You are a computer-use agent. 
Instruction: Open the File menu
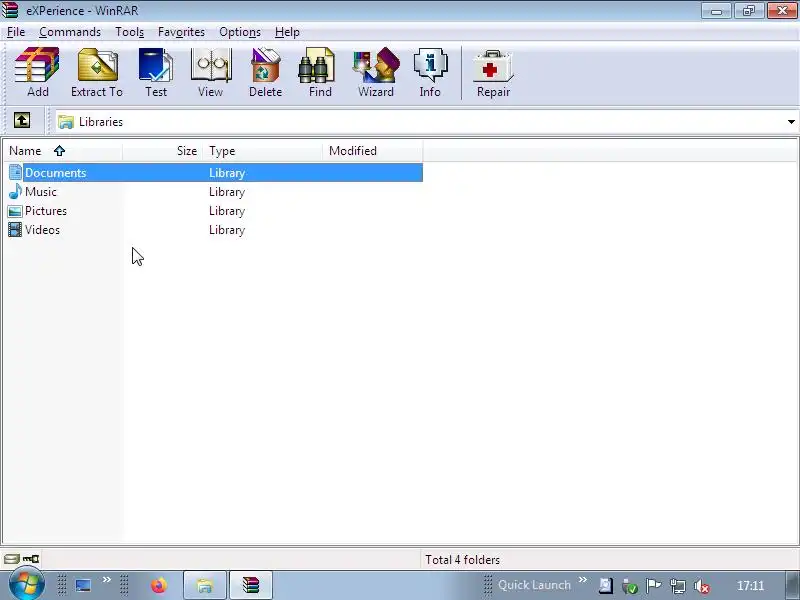[16, 32]
